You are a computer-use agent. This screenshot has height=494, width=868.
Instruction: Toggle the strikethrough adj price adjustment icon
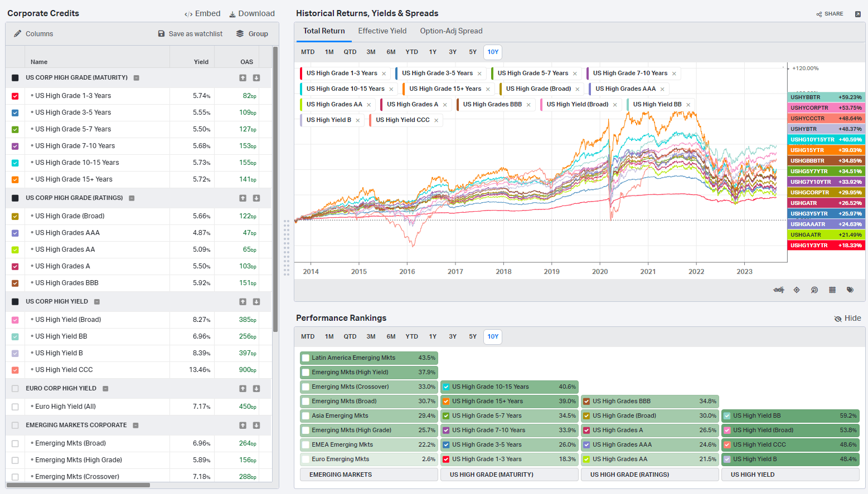coord(779,290)
